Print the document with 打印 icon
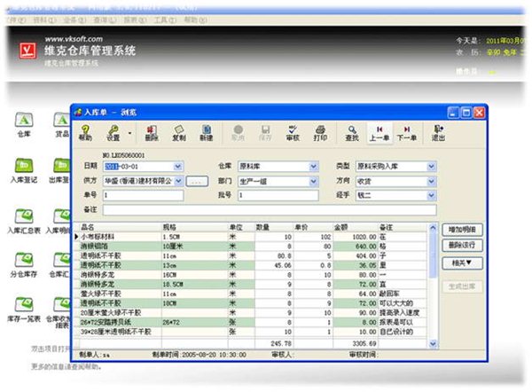The height and width of the screenshot is (392, 532). 320,132
